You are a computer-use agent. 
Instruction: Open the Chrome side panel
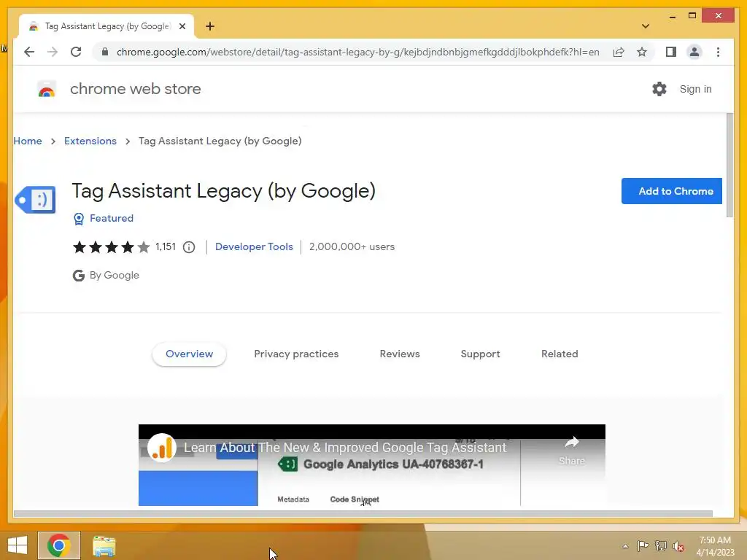[671, 52]
